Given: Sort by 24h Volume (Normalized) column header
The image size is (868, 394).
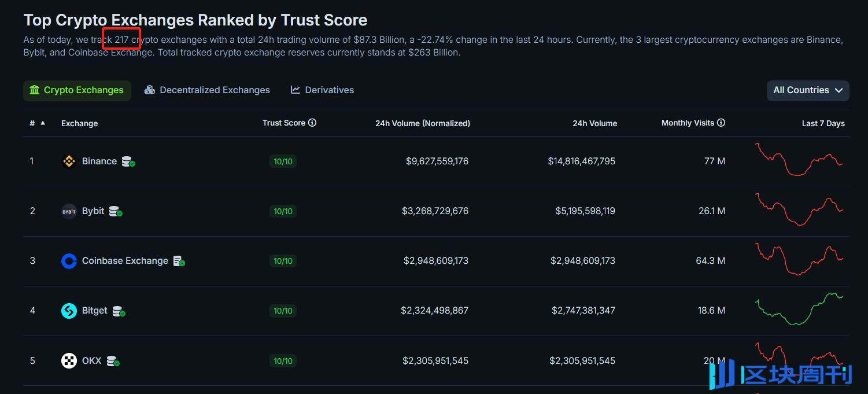Looking at the screenshot, I should (x=422, y=123).
